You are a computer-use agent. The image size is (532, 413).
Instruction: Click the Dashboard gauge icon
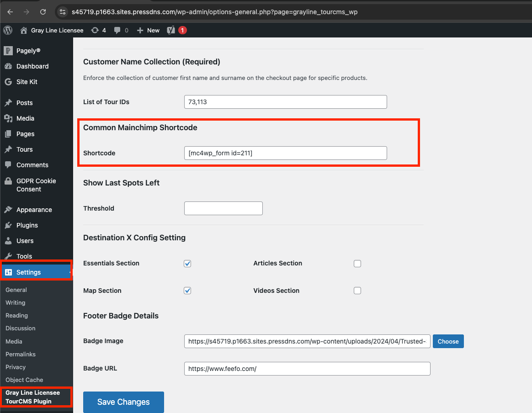(x=8, y=66)
